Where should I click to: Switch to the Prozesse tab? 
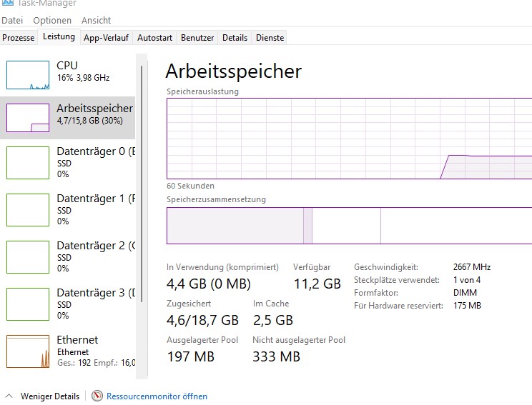[x=18, y=38]
